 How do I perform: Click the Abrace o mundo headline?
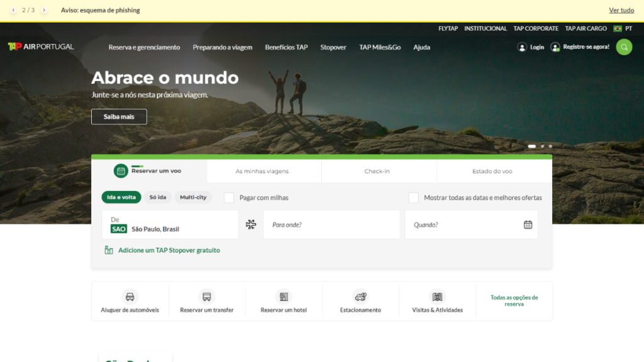(x=165, y=77)
